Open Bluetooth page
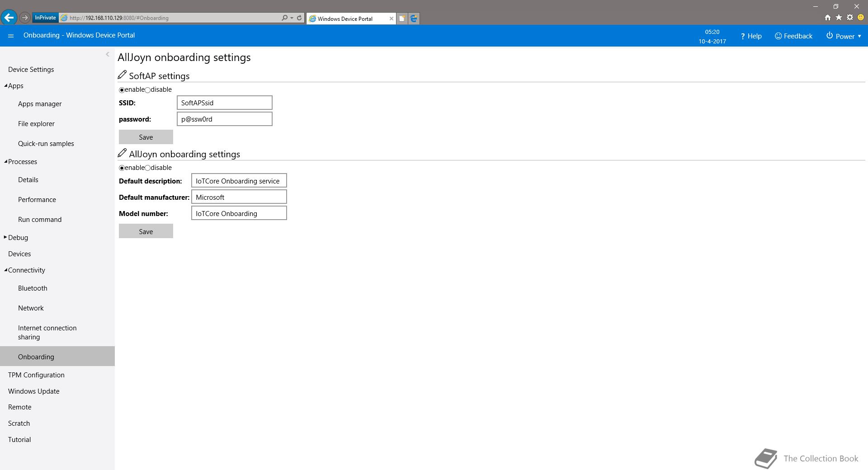 [x=33, y=288]
